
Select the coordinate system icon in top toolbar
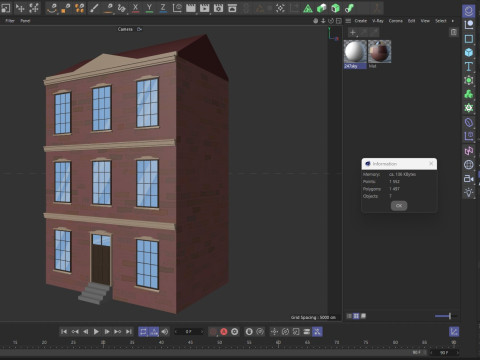177,8
